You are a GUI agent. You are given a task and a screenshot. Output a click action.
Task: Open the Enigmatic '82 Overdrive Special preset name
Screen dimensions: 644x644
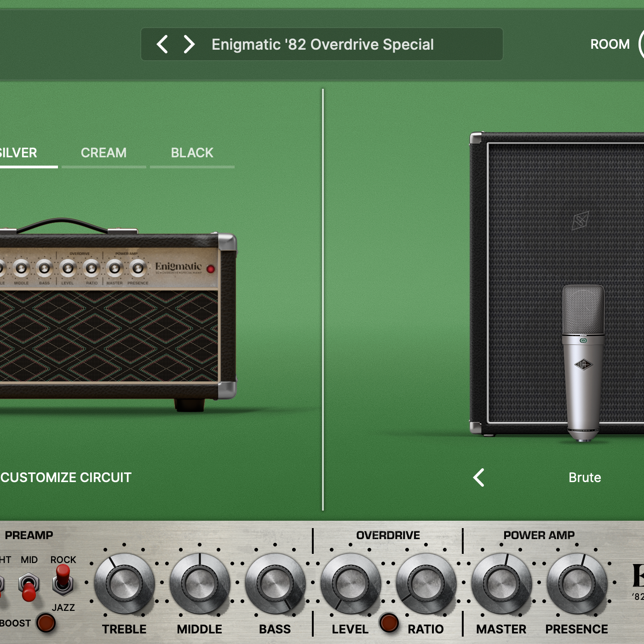click(x=322, y=45)
